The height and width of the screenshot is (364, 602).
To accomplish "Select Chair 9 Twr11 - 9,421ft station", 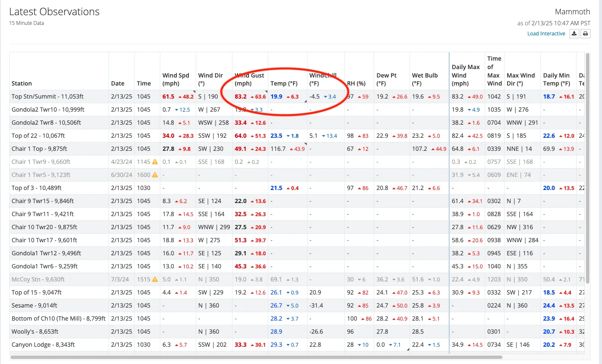I will pyautogui.click(x=43, y=214).
